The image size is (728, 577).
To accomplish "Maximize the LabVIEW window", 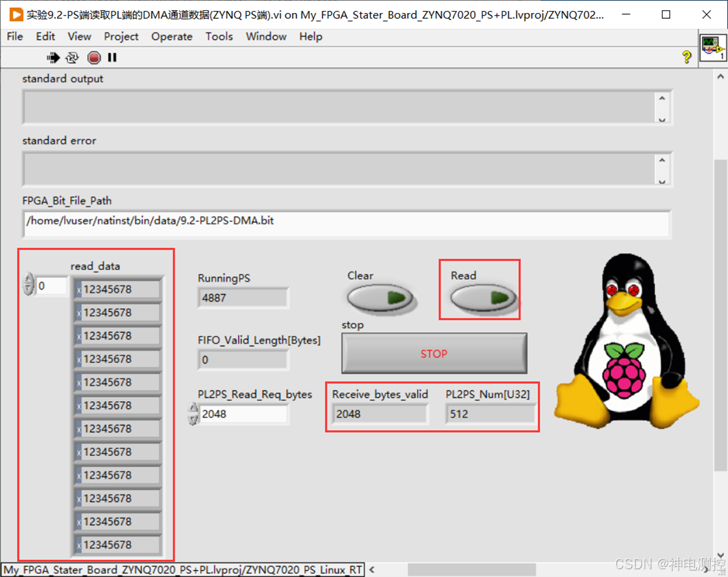I will [666, 14].
